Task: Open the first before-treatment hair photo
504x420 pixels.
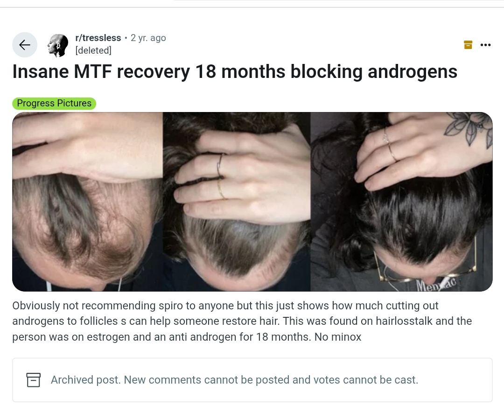Action: (87, 202)
